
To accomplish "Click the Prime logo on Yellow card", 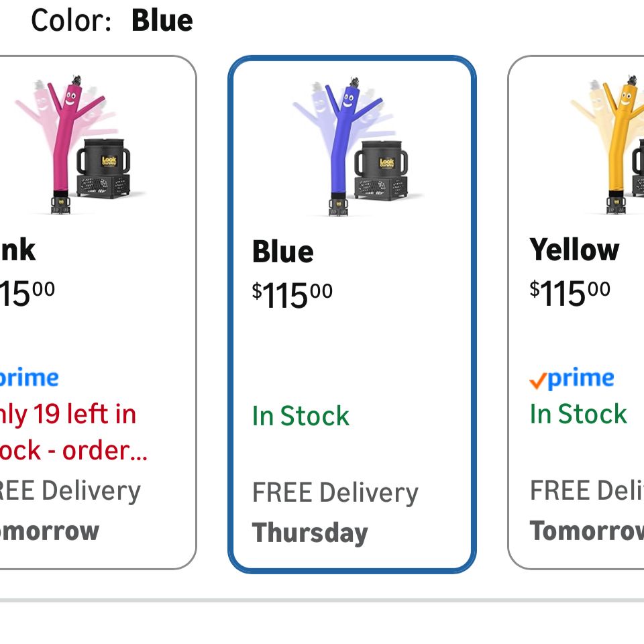I will click(572, 379).
